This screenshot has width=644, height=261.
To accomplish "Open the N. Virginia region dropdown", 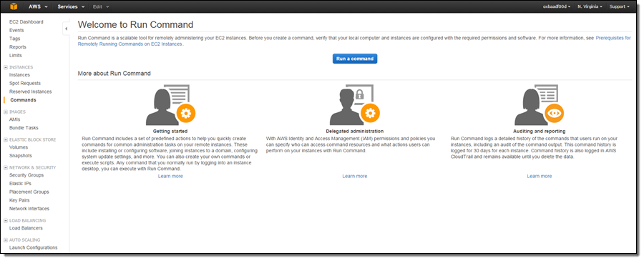I will pyautogui.click(x=590, y=6).
